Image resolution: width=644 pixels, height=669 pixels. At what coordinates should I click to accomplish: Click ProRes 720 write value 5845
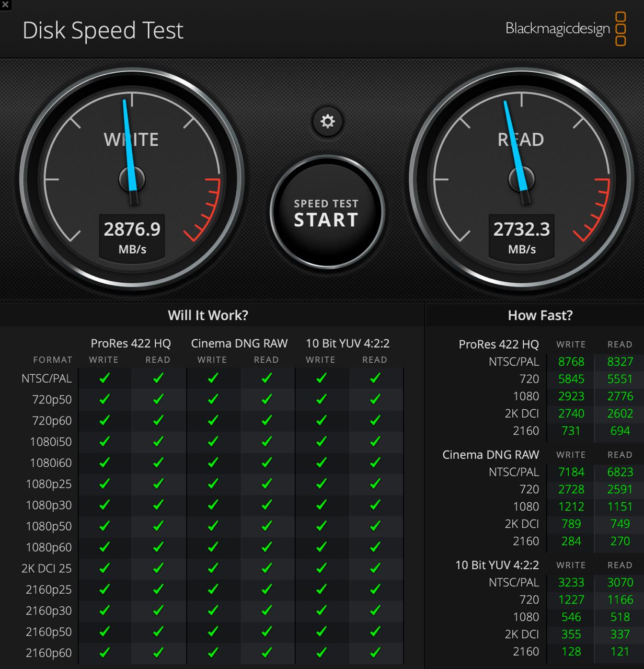[x=571, y=379]
